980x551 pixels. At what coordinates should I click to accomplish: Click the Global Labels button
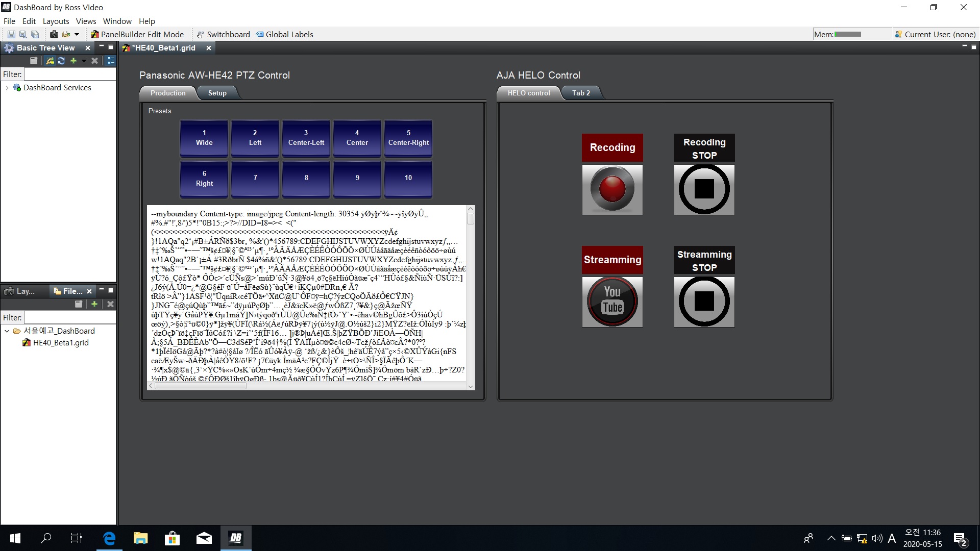click(x=284, y=34)
